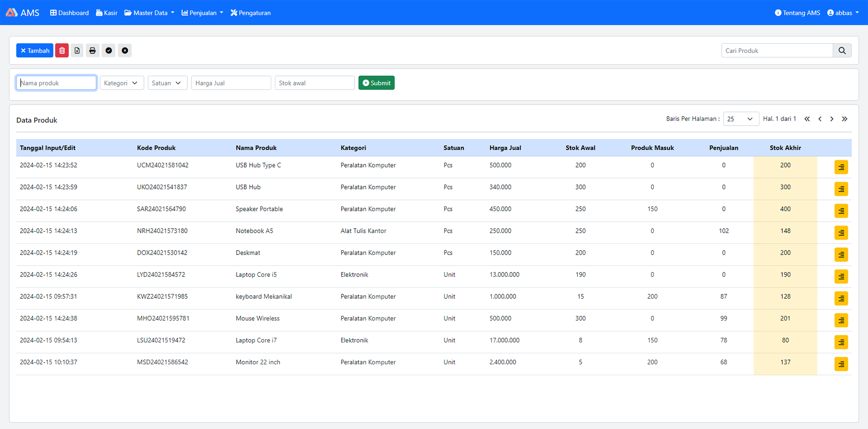Expand the Penjualan dropdown menu
Screen dimensions: 868x429
point(202,13)
